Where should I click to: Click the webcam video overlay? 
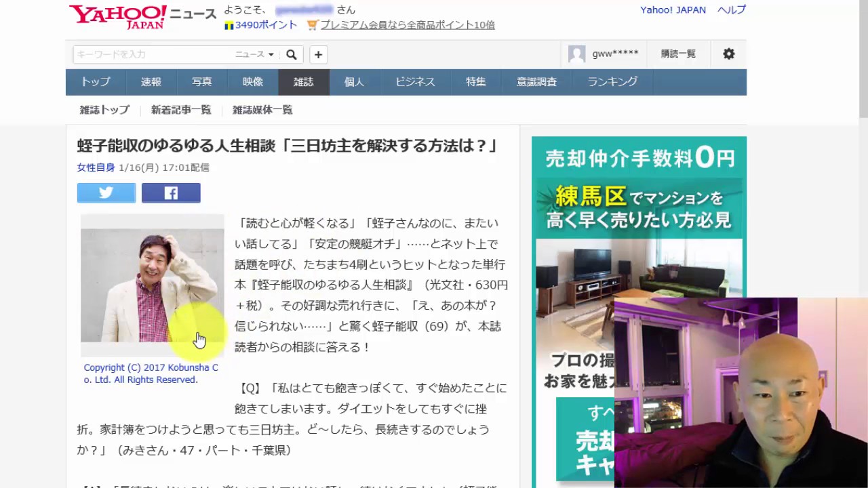coord(741,392)
